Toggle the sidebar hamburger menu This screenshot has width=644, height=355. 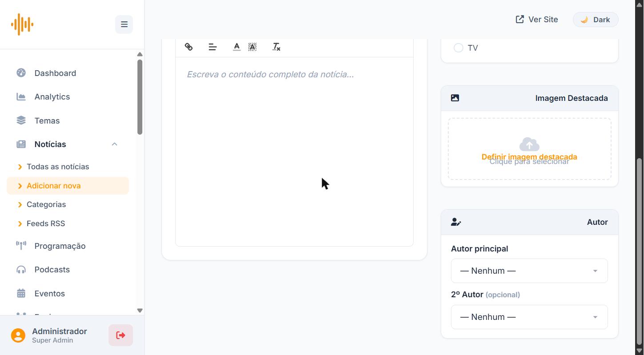coord(124,24)
